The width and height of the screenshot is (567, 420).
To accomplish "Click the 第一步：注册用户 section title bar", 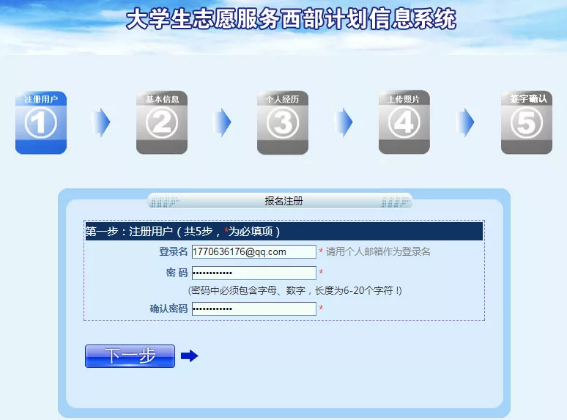I will click(x=284, y=231).
